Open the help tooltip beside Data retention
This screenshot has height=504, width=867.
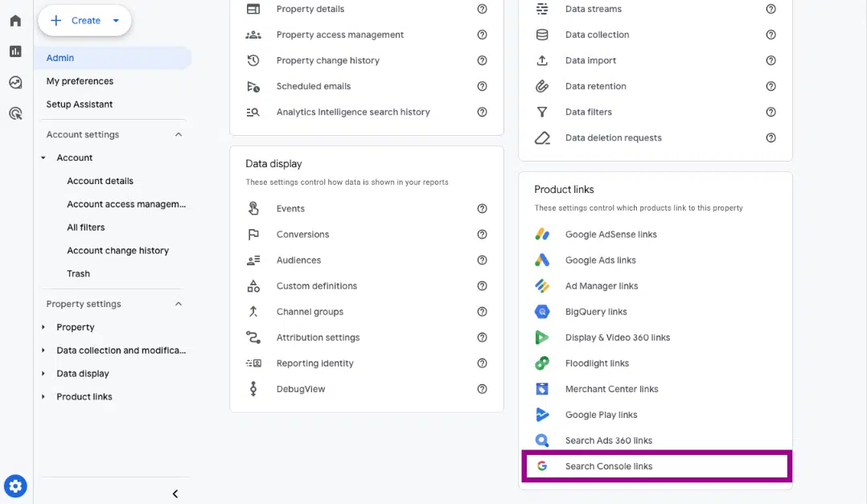point(770,86)
